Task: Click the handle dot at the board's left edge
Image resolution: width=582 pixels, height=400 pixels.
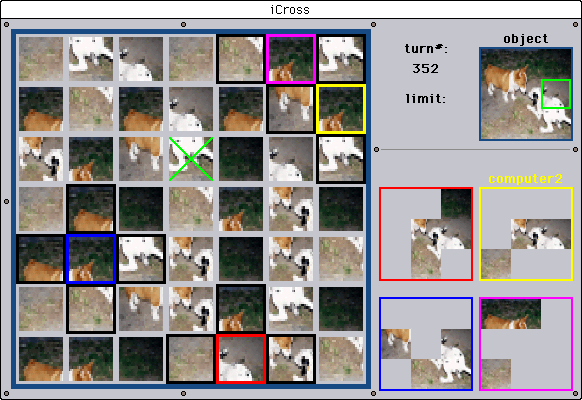Action: point(6,201)
